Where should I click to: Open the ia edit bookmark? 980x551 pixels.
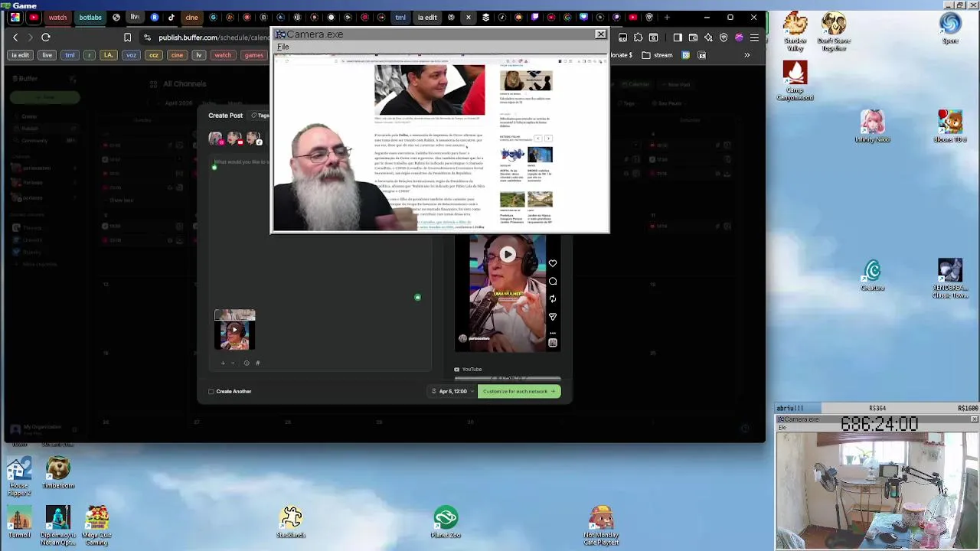point(20,55)
